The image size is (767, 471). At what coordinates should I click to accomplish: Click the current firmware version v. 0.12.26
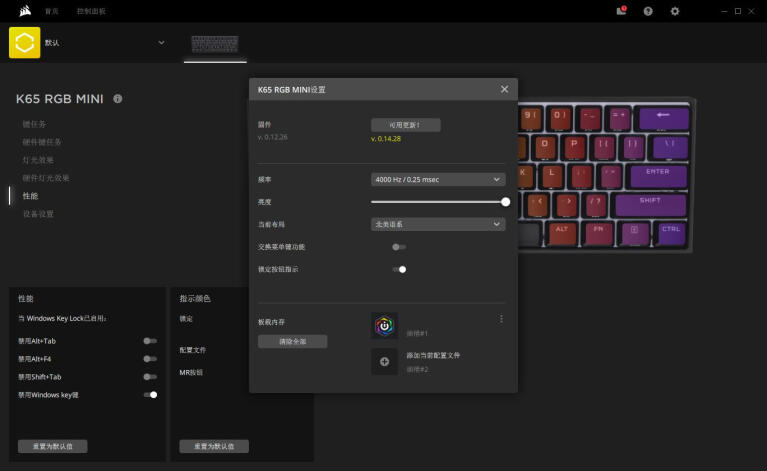(x=273, y=137)
